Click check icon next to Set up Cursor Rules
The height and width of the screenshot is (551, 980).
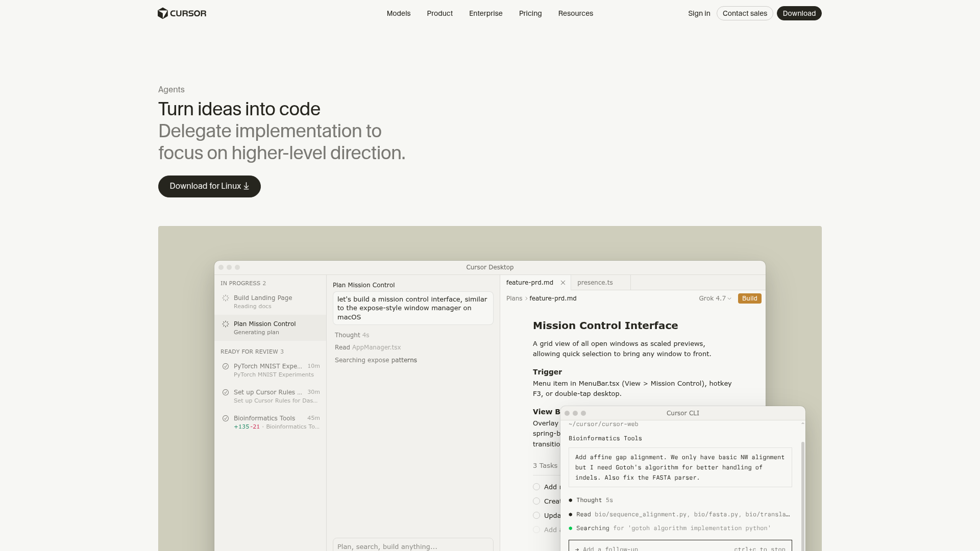tap(226, 392)
